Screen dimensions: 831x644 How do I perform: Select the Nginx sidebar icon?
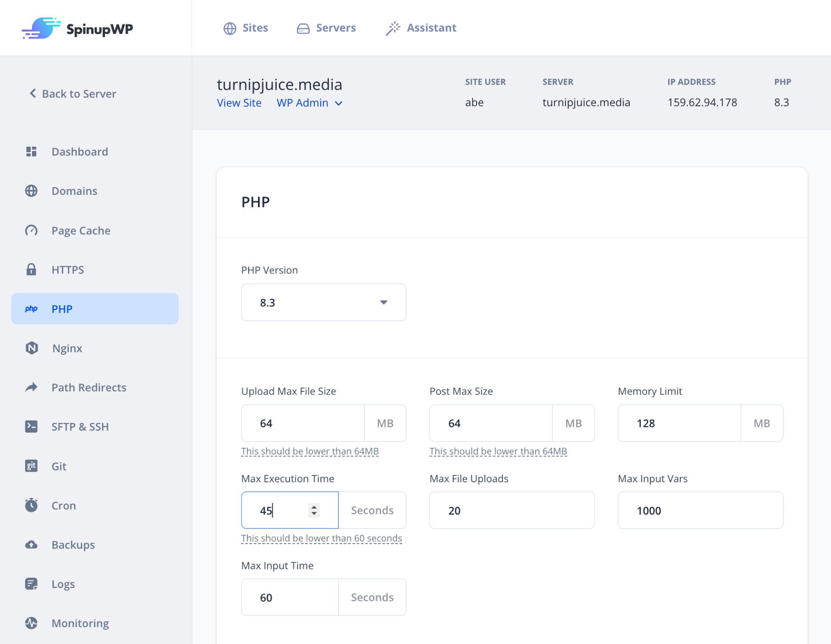tap(31, 348)
